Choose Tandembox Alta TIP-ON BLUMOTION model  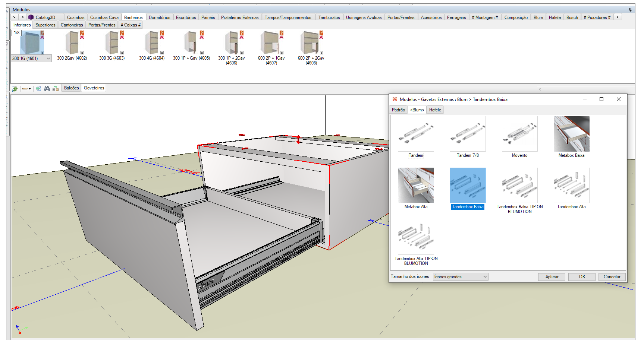point(416,243)
